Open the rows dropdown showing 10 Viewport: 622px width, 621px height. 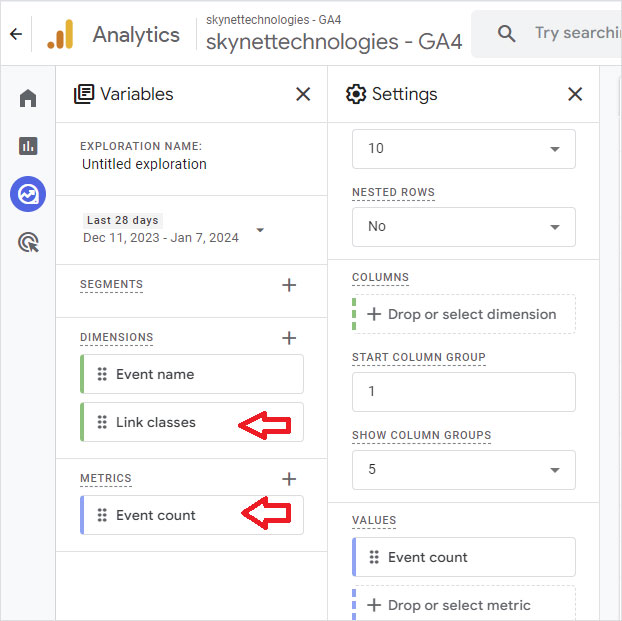click(463, 149)
